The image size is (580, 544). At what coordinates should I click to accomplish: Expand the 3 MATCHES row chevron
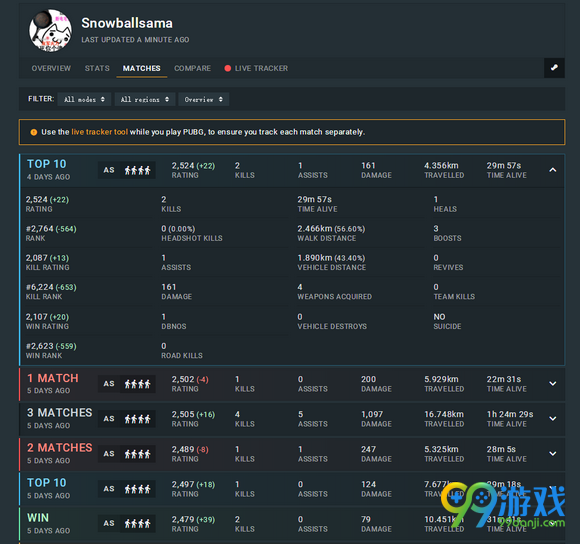553,419
